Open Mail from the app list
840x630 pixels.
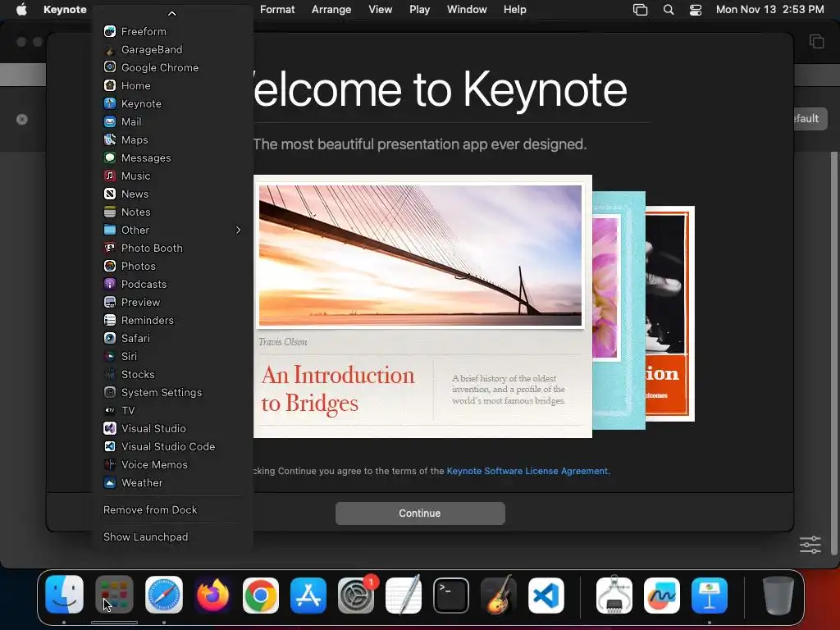[172, 121]
